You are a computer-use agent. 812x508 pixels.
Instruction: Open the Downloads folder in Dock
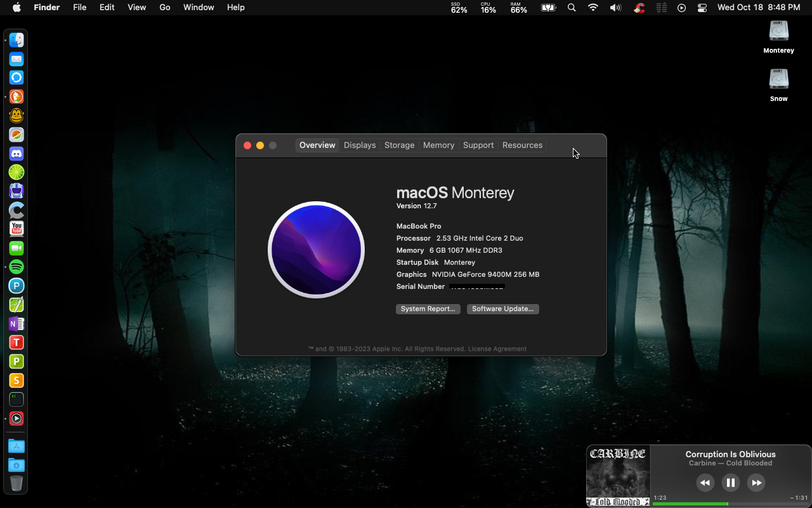16,465
